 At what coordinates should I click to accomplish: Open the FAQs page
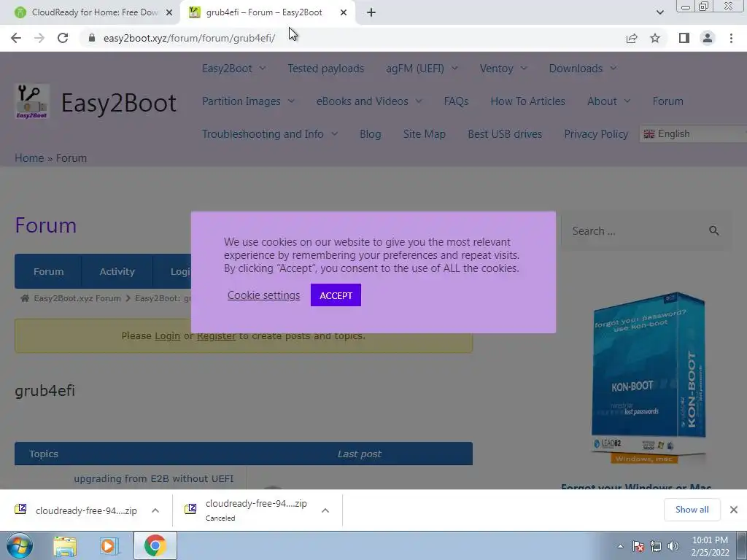(457, 101)
